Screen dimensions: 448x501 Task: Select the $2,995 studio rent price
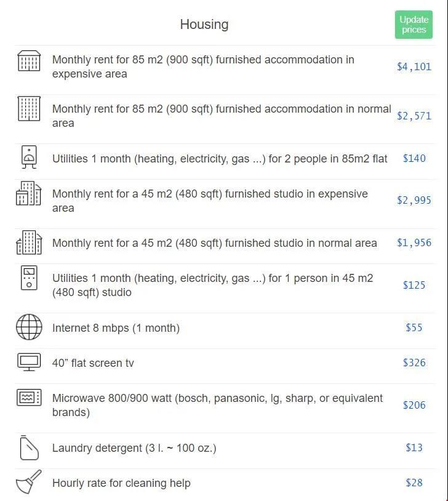(x=414, y=200)
